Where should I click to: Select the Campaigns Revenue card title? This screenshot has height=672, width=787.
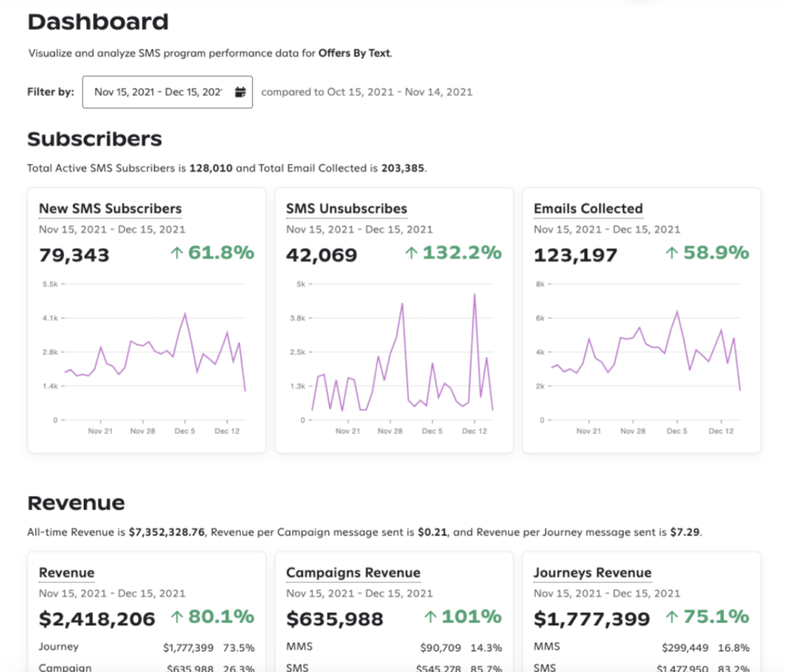tap(353, 573)
